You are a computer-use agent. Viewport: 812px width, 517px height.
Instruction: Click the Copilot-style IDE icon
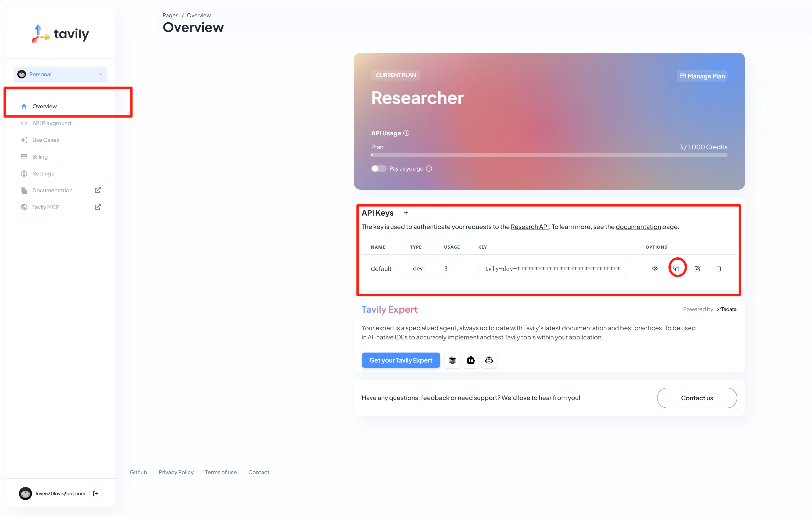click(x=489, y=360)
